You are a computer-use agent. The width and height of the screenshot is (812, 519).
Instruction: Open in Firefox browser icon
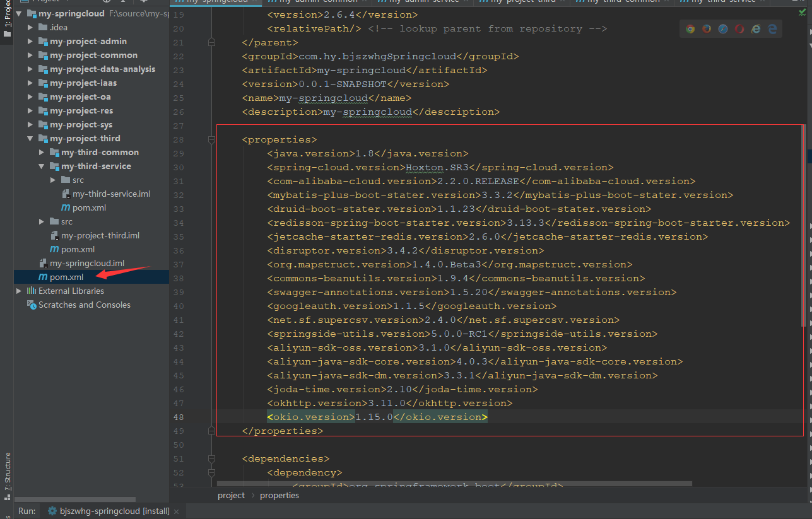[x=707, y=29]
